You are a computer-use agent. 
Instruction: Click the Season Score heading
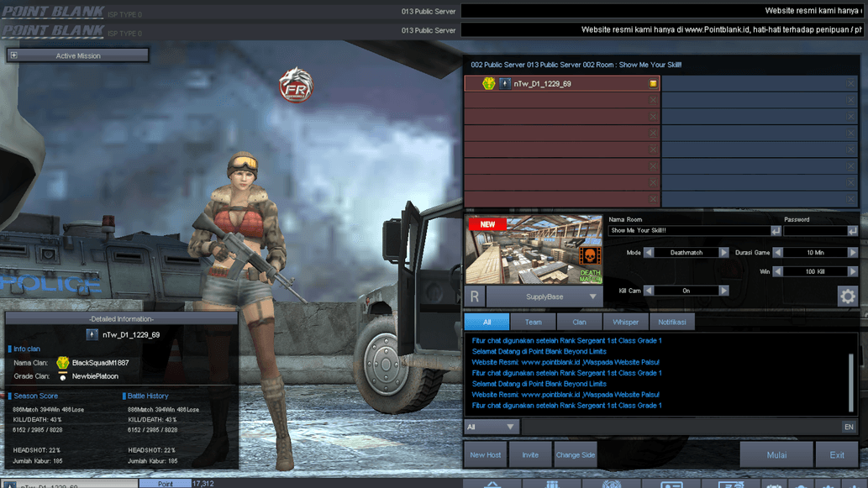35,396
